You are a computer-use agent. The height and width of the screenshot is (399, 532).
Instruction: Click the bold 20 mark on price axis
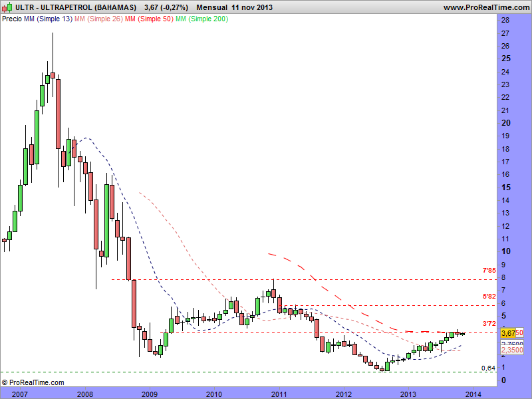pos(506,123)
